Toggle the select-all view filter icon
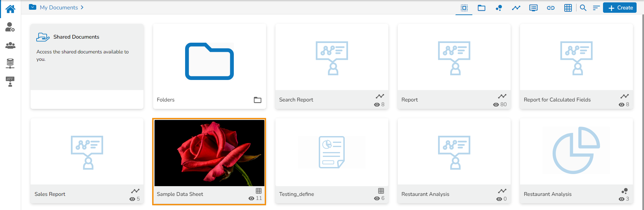Screen dimensions: 644x210 (x=464, y=8)
